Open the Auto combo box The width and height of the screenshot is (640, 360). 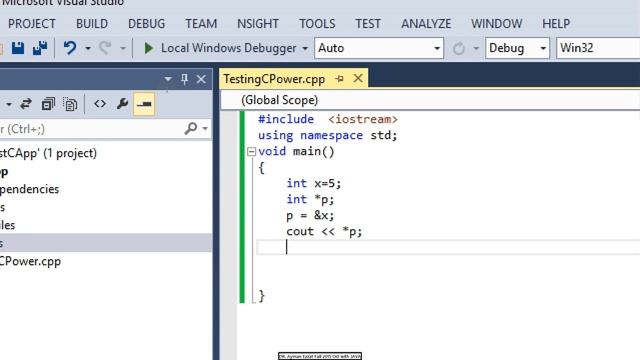pos(379,48)
